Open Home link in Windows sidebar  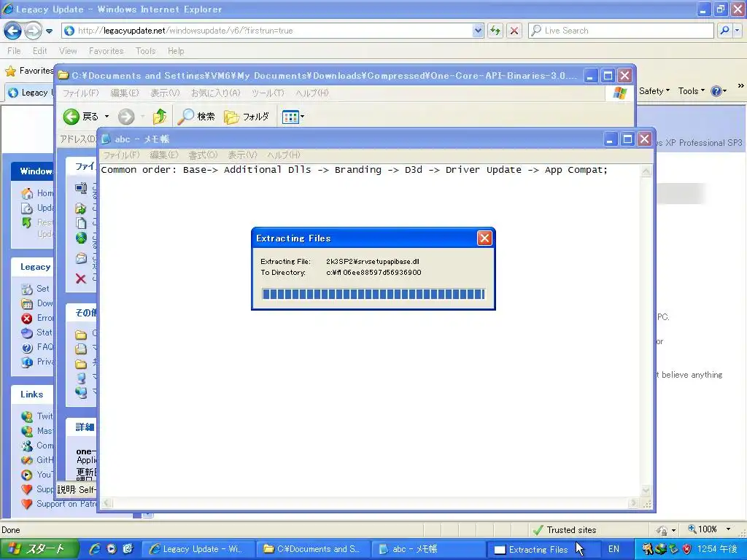coord(45,192)
